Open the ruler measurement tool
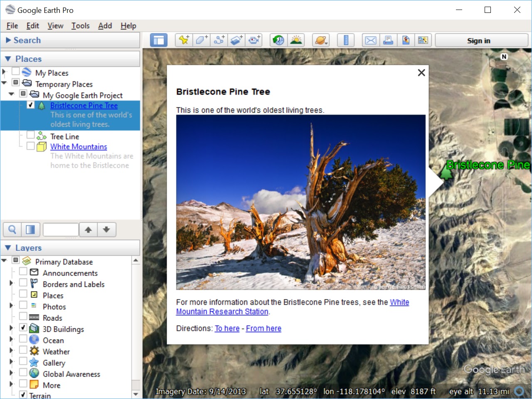This screenshot has width=532, height=399. pyautogui.click(x=346, y=40)
